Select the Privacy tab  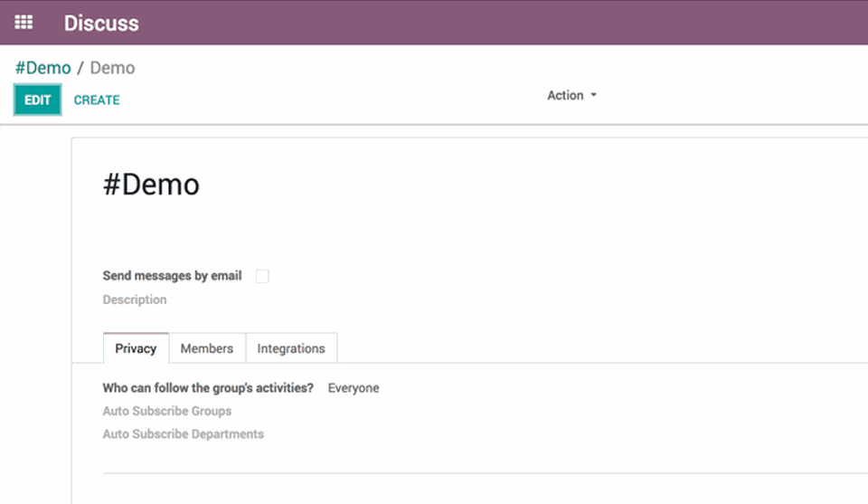tap(136, 348)
